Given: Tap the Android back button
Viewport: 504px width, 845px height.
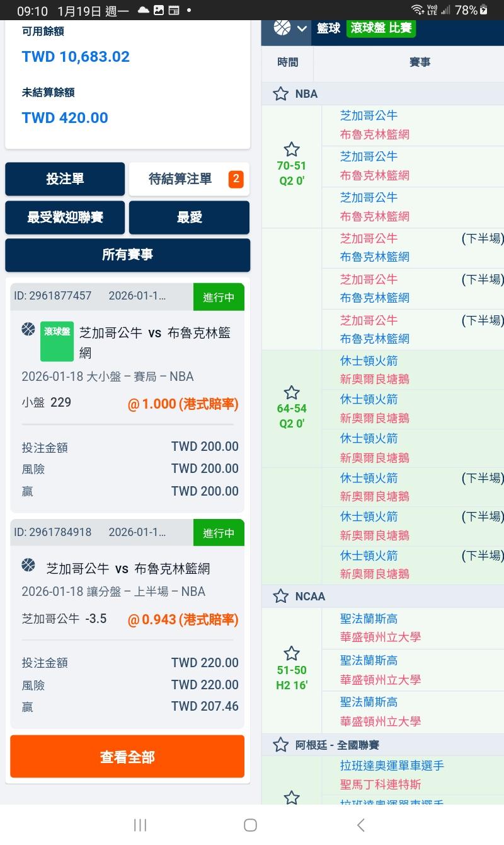Looking at the screenshot, I should (360, 825).
